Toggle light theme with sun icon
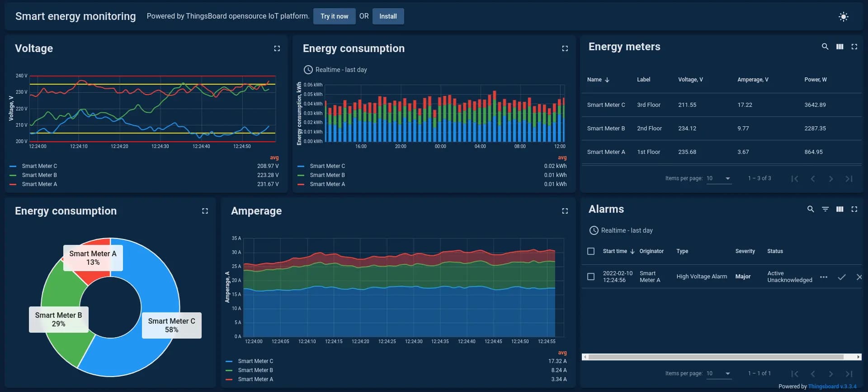 click(x=843, y=17)
